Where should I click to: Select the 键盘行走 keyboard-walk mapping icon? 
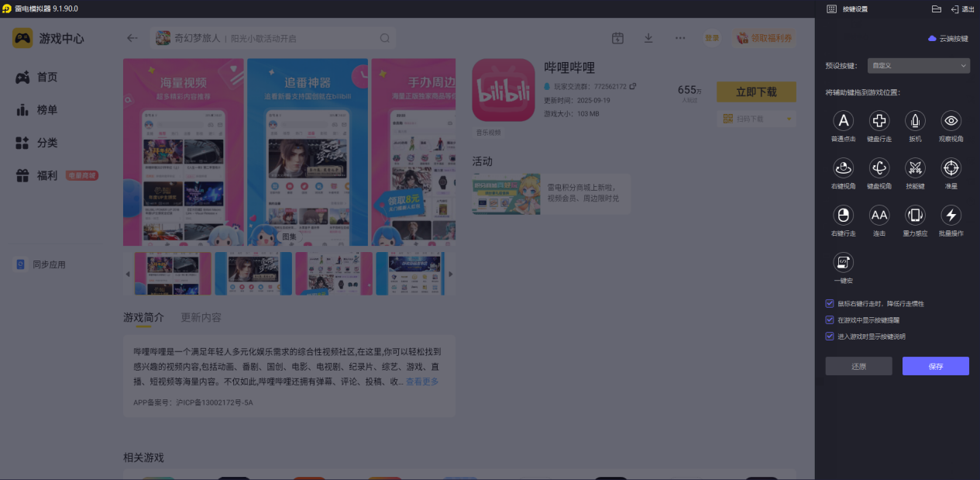[879, 122]
